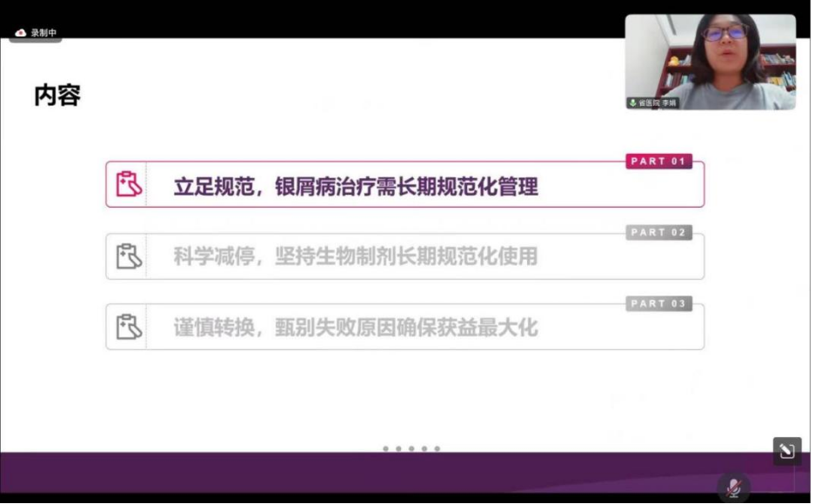
Task: Select the 立足规范 section title
Action: click(x=356, y=186)
